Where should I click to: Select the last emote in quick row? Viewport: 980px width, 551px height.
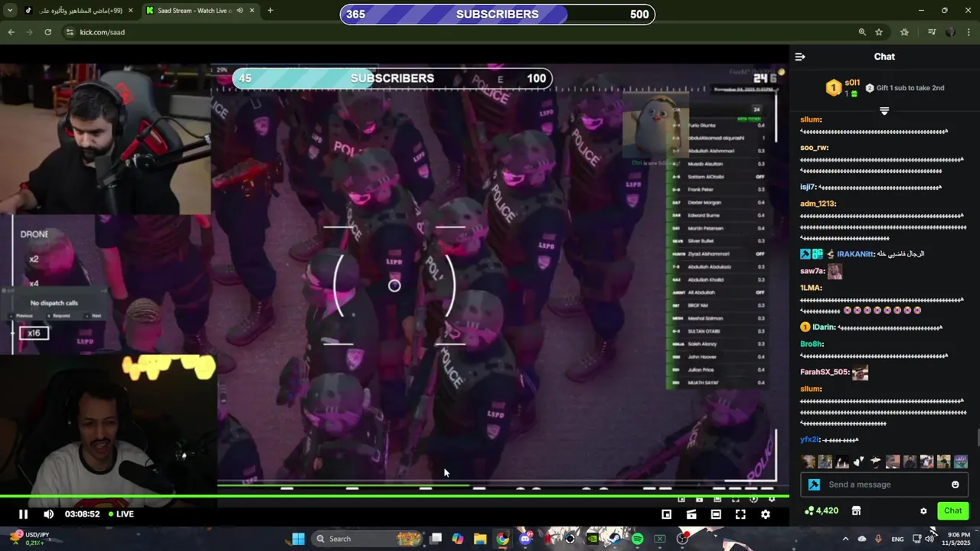(960, 461)
